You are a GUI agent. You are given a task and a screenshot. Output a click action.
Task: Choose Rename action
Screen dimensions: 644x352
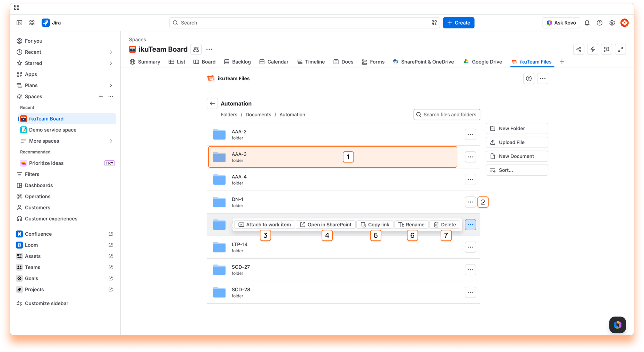(x=412, y=225)
